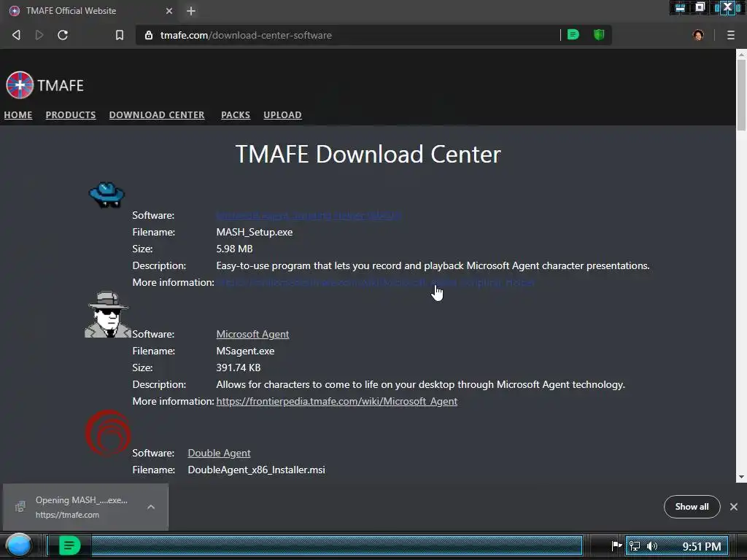Reload the TMAFE page
This screenshot has width=747, height=560.
pyautogui.click(x=63, y=35)
